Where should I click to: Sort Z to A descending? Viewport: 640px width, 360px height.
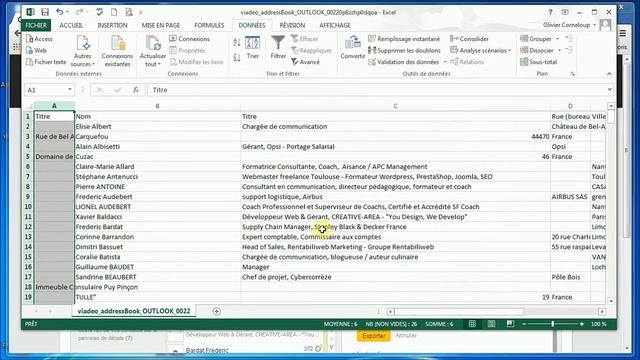tap(237, 58)
